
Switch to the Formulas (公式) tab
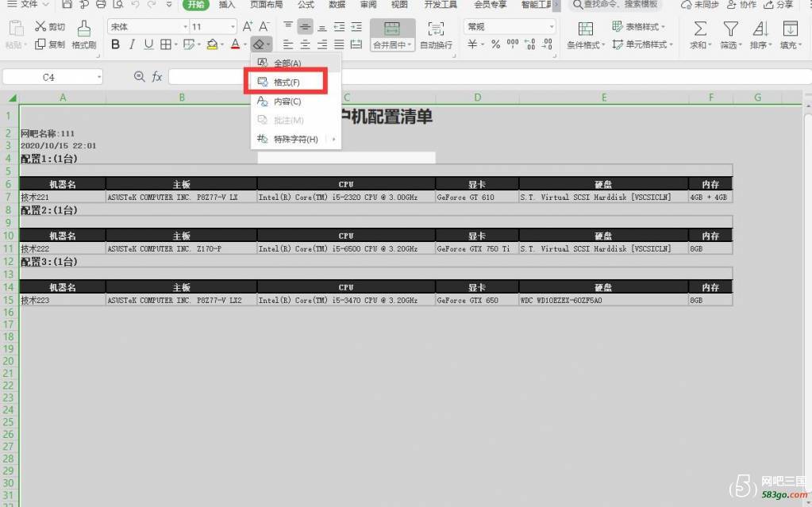[x=306, y=4]
